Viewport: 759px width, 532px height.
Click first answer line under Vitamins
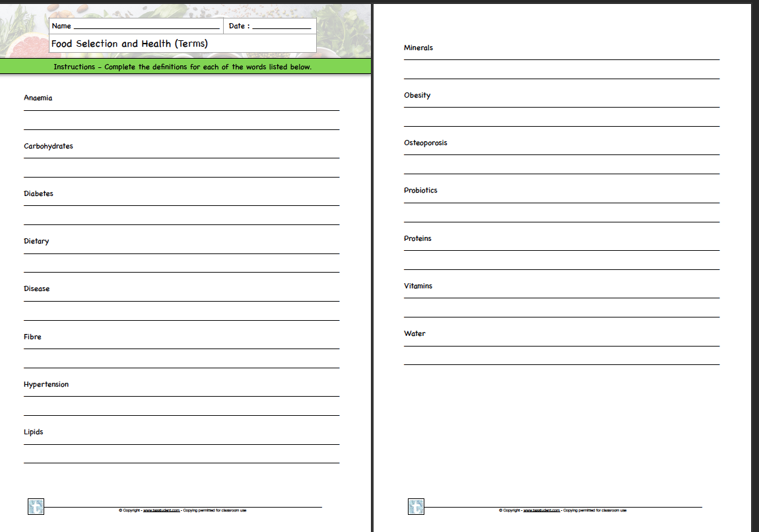tap(561, 296)
